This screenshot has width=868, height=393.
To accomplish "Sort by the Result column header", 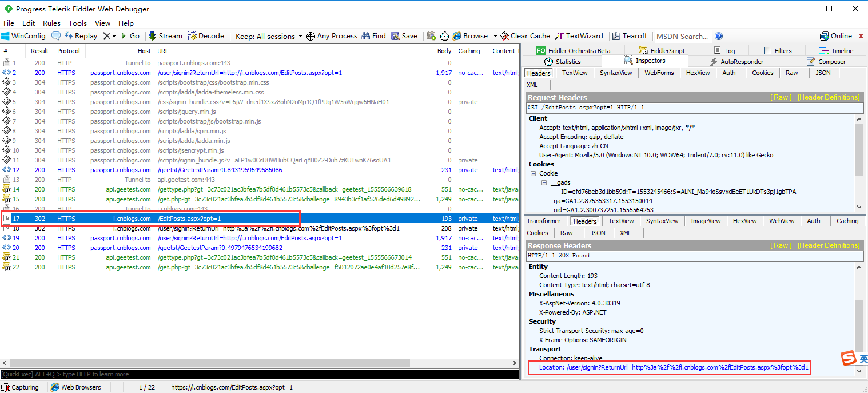I will pos(40,51).
